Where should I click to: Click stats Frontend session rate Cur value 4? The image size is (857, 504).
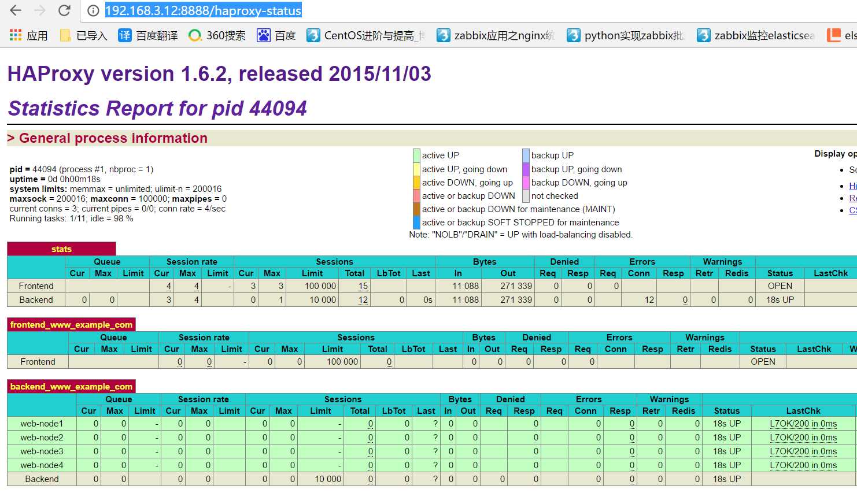[169, 286]
